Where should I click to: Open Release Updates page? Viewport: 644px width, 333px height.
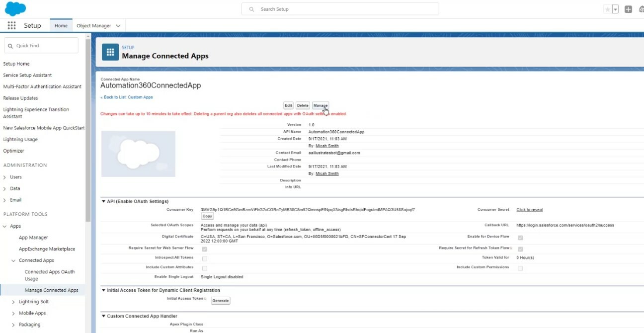[x=20, y=98]
